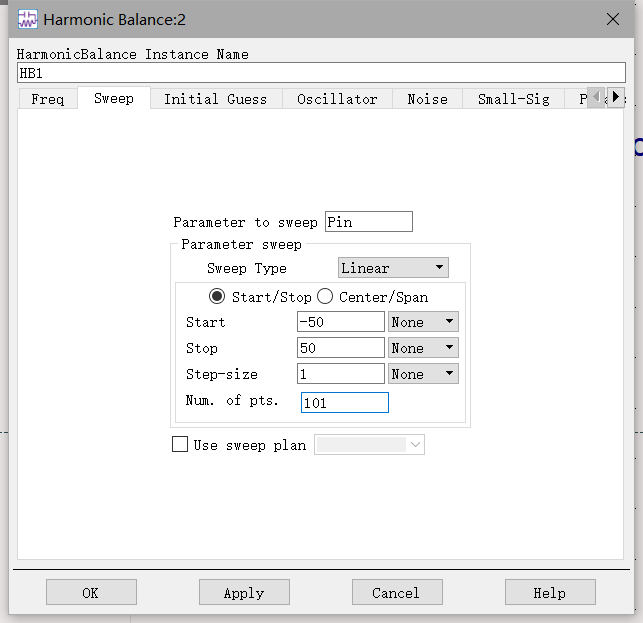Viewport: 643px width, 623px height.
Task: Click the Start value field
Action: tap(341, 322)
